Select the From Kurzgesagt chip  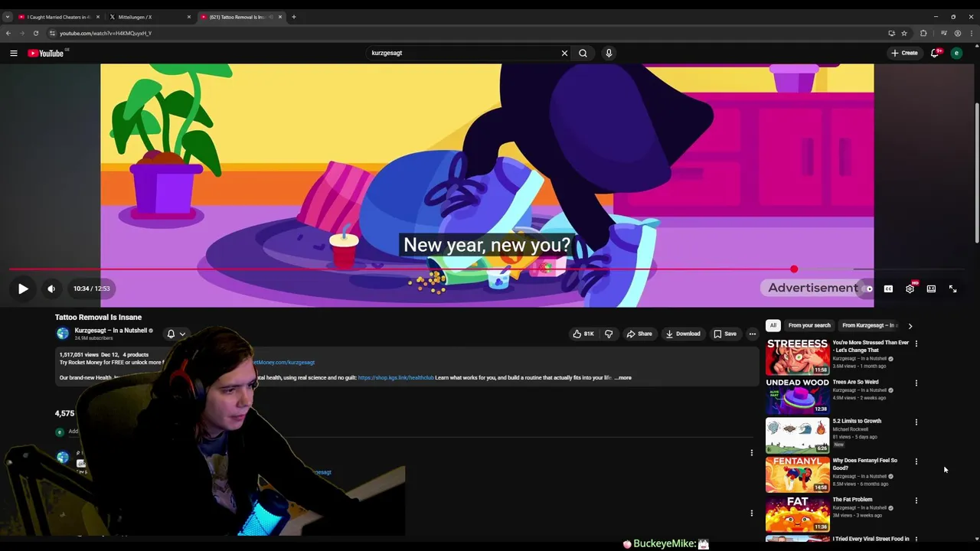(x=870, y=325)
